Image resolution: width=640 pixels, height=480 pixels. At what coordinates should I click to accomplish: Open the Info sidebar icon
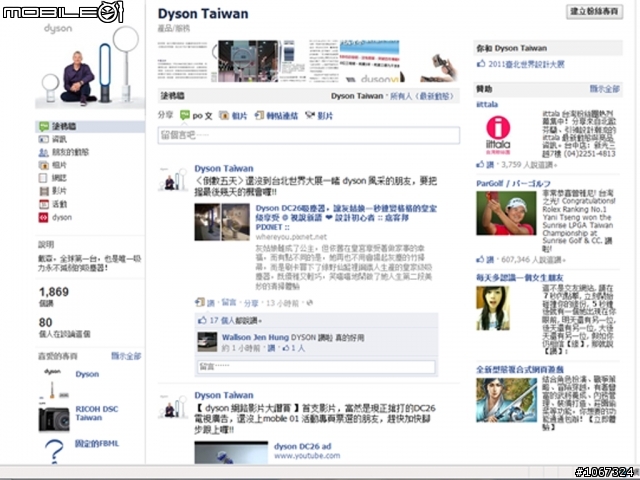tap(43, 139)
